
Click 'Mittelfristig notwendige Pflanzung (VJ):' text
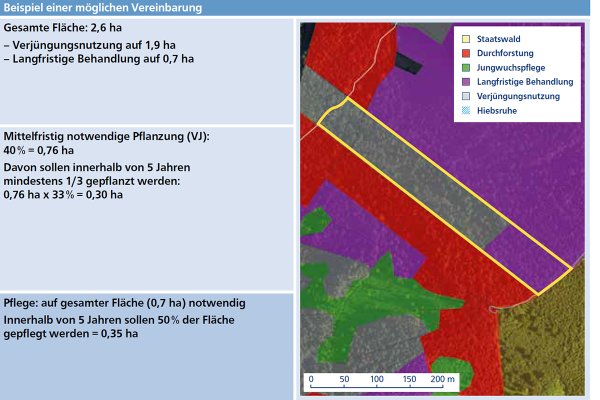tap(106, 137)
